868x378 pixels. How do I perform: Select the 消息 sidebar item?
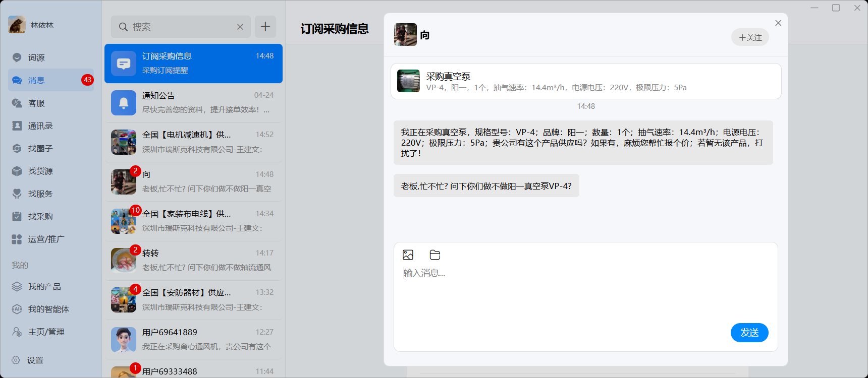50,80
